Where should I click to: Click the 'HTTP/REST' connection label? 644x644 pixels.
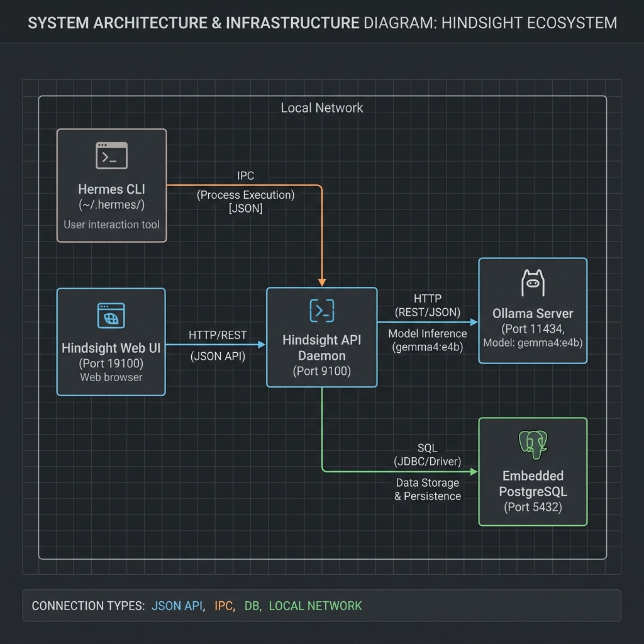click(x=218, y=335)
